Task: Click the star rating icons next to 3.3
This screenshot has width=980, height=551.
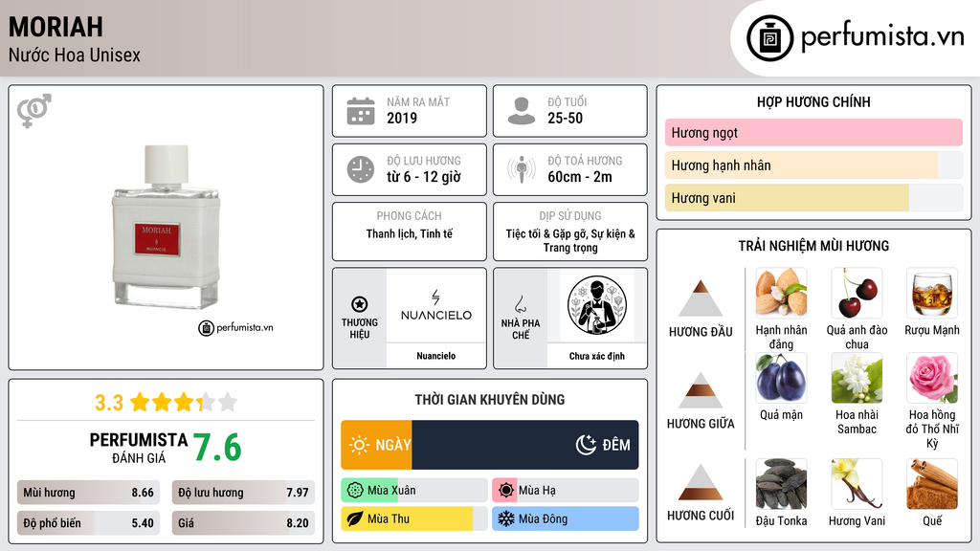Action: coord(184,403)
